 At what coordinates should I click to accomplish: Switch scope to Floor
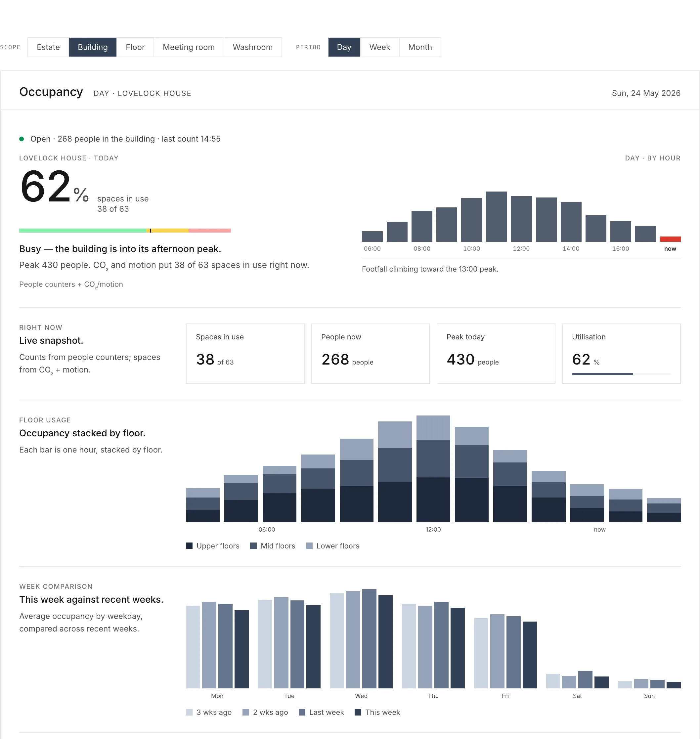[135, 47]
